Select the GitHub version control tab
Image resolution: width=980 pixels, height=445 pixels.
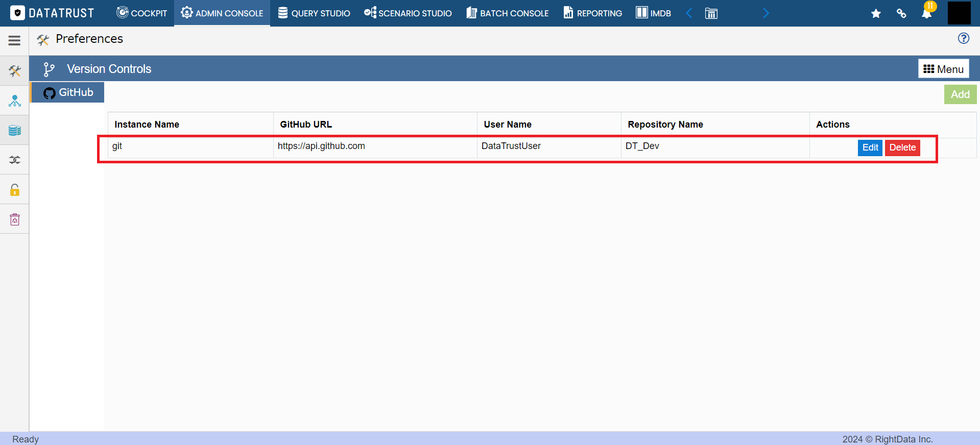(68, 92)
